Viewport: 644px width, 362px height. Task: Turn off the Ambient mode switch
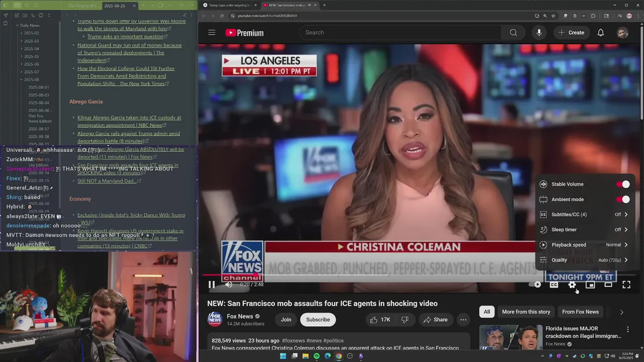(623, 200)
